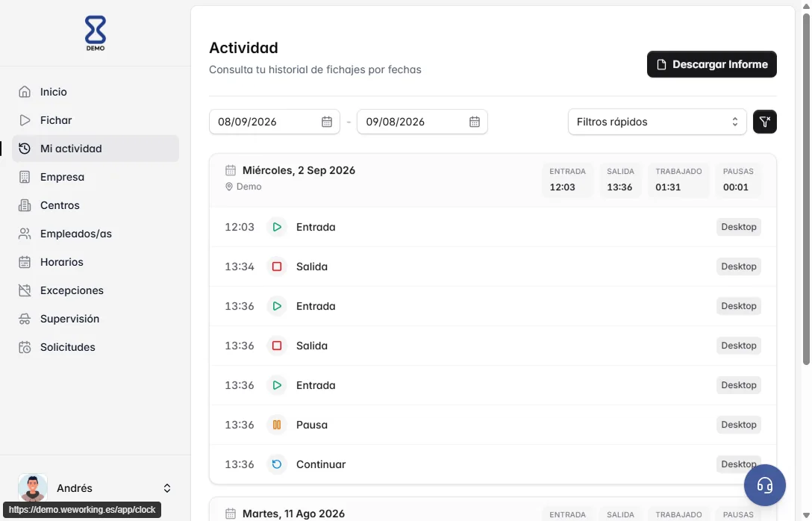812x521 pixels.
Task: Click the calendar icon beside Miércoles, 2 Sep 2026
Action: (x=231, y=170)
